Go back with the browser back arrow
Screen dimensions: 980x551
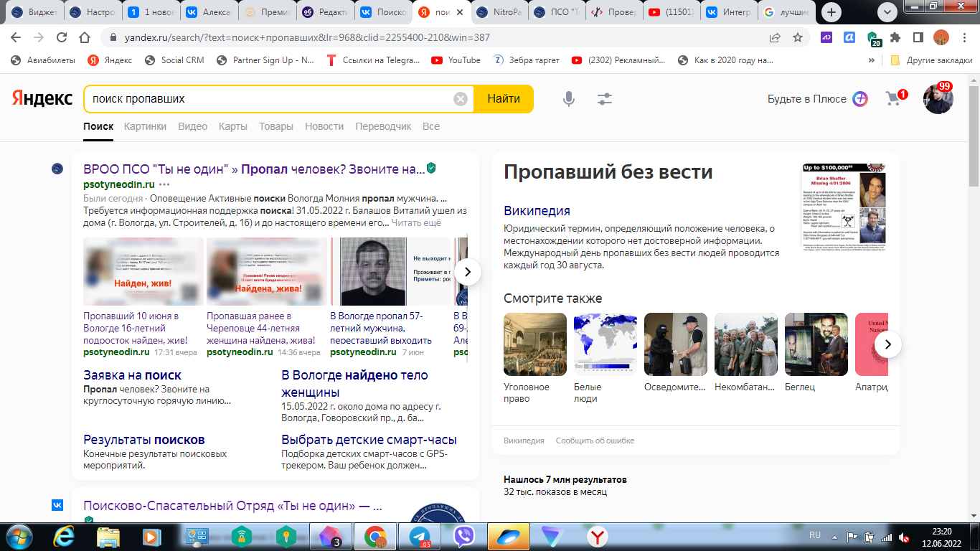[x=16, y=37]
